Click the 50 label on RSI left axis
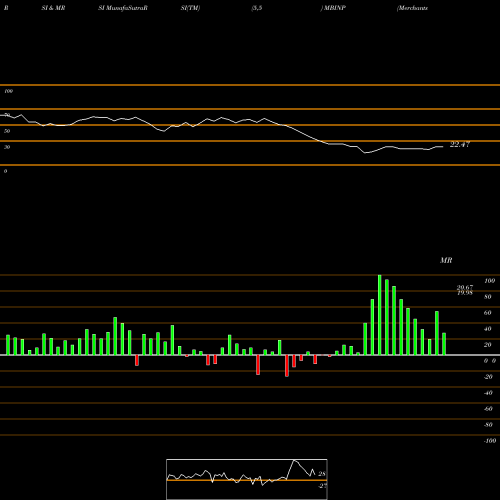This screenshot has height=500, width=500. coord(7,131)
